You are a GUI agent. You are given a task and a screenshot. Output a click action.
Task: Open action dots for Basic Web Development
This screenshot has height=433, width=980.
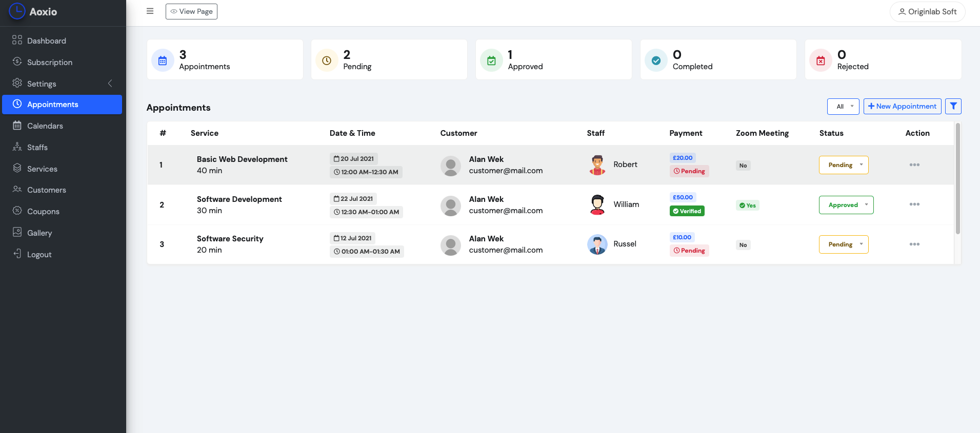pos(914,165)
